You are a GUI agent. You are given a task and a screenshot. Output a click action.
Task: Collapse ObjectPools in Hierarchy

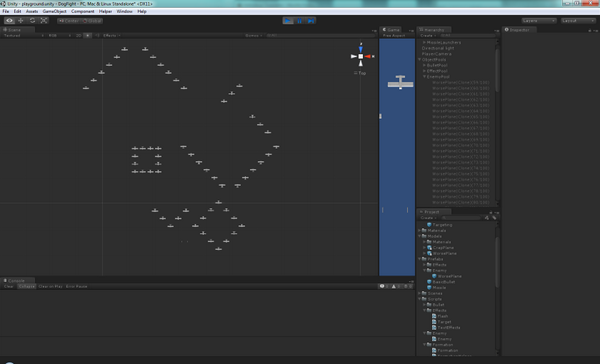click(x=420, y=60)
